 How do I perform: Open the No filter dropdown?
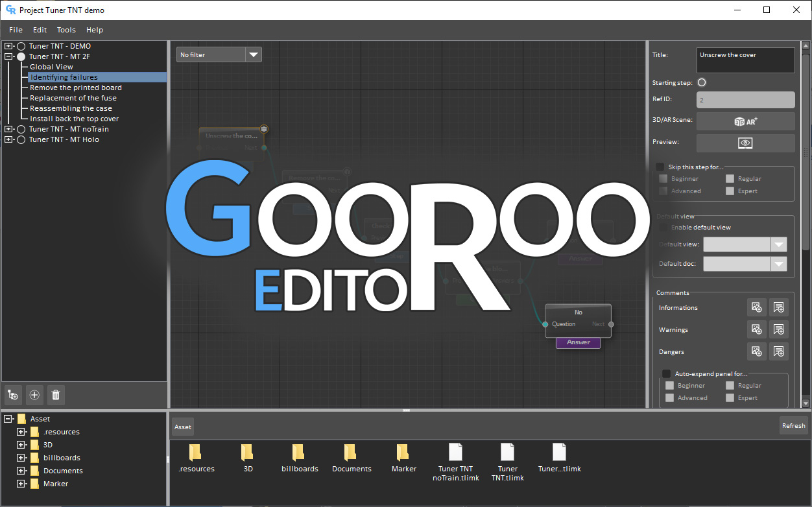[219, 55]
